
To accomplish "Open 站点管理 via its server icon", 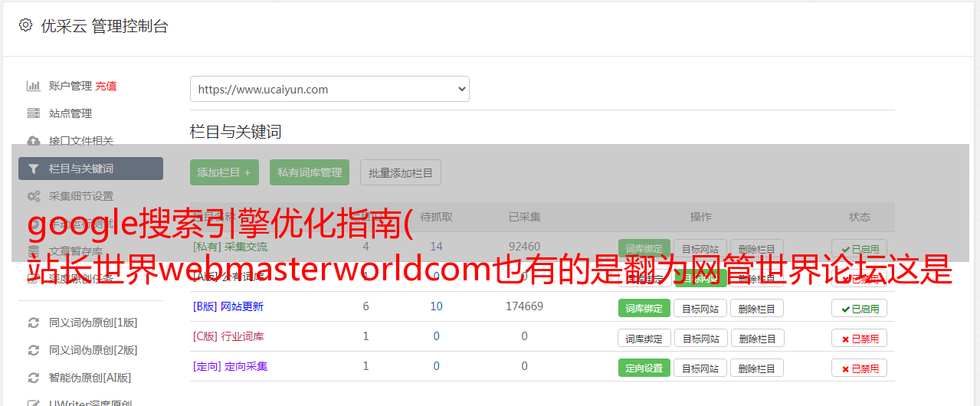I will coord(33,113).
